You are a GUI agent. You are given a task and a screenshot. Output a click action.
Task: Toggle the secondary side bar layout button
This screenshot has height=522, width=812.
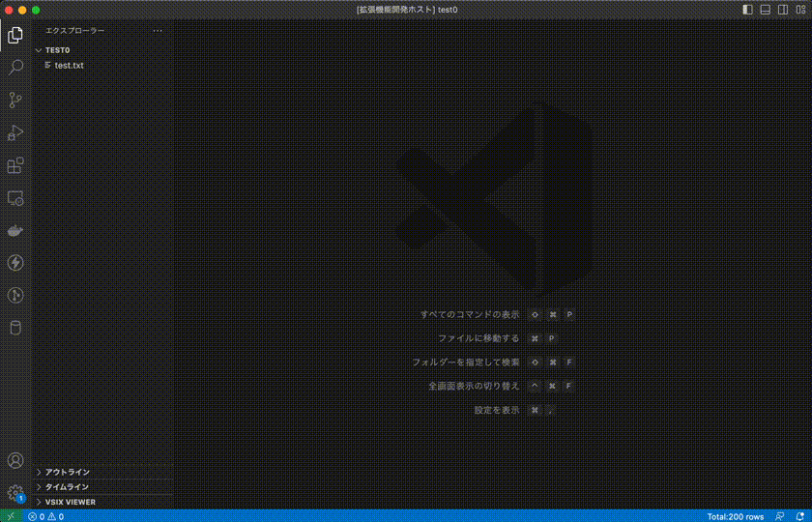click(x=783, y=10)
